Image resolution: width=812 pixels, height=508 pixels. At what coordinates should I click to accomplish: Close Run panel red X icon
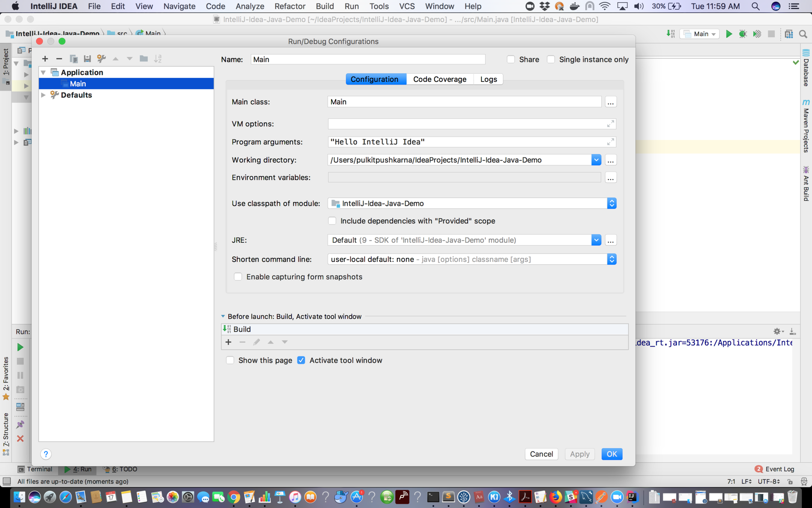(20, 438)
